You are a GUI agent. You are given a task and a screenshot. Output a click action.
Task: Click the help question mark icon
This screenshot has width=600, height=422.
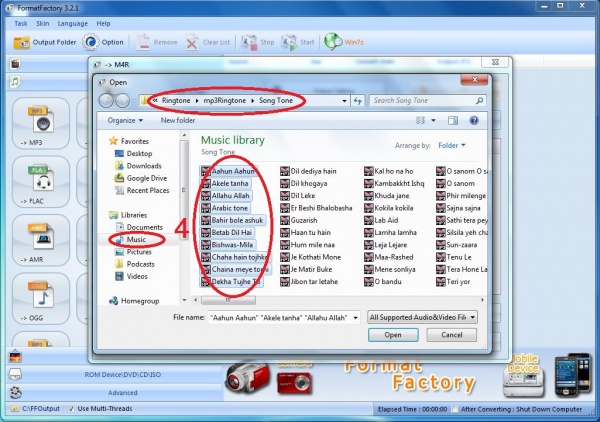click(474, 121)
